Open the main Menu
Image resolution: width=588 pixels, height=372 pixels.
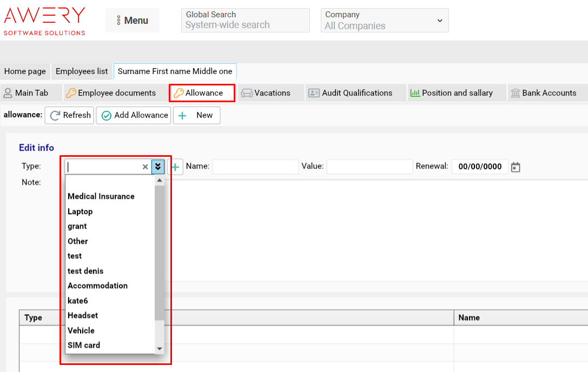(133, 21)
